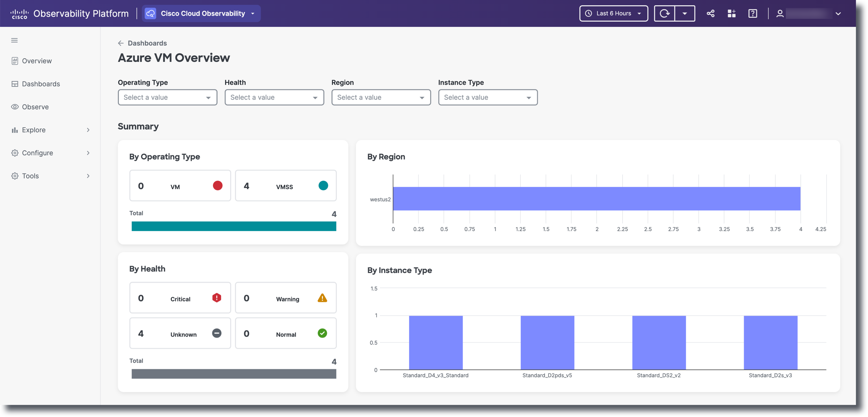Expand the user account chevron
The height and width of the screenshot is (417, 868).
[x=838, y=14]
